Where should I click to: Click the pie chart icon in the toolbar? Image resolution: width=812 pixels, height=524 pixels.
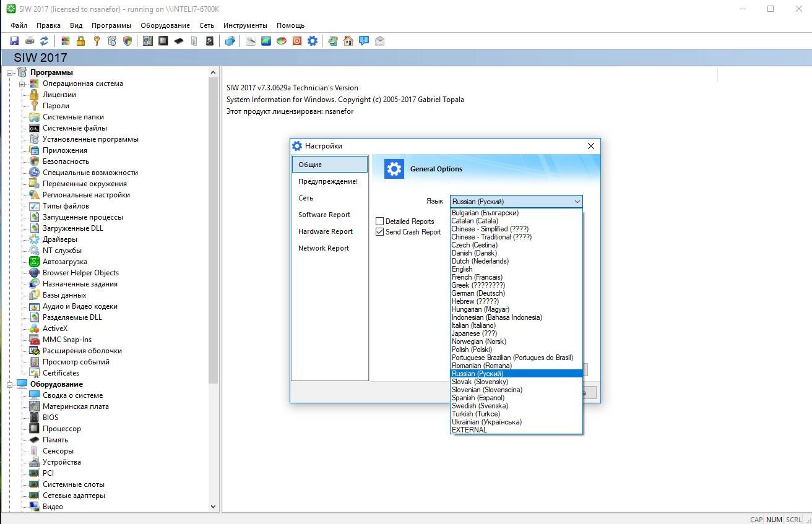[x=281, y=41]
